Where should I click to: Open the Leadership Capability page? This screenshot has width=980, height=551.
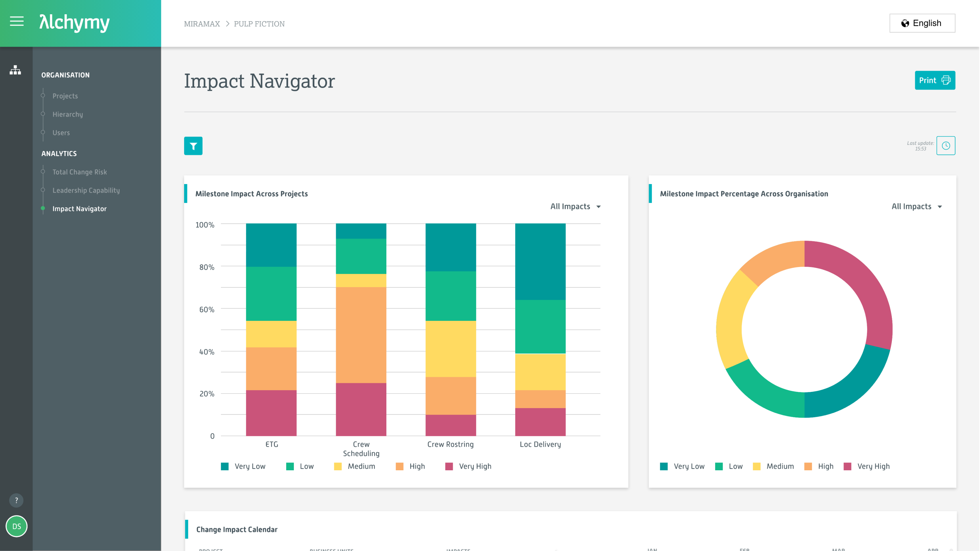[86, 190]
